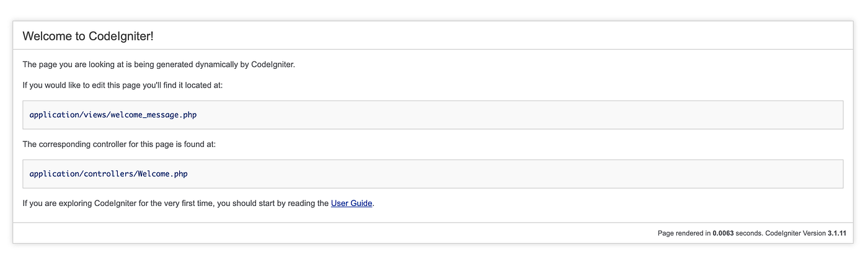The image size is (868, 260).
Task: Open the User Guide link
Action: 352,203
